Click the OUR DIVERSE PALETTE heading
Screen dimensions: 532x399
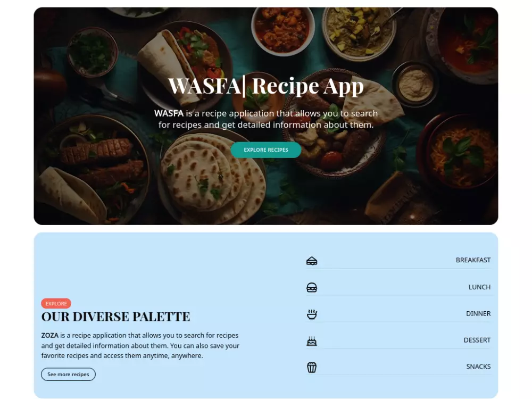point(115,317)
